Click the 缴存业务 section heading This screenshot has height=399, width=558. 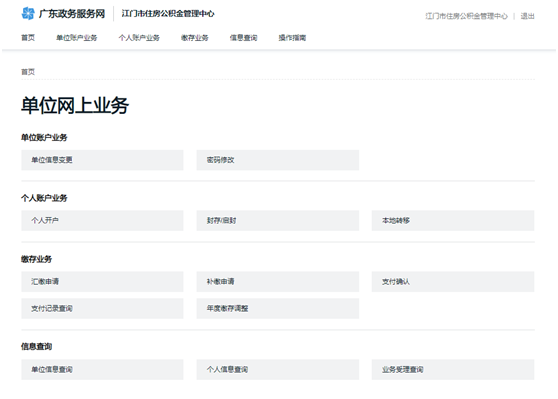click(36, 259)
